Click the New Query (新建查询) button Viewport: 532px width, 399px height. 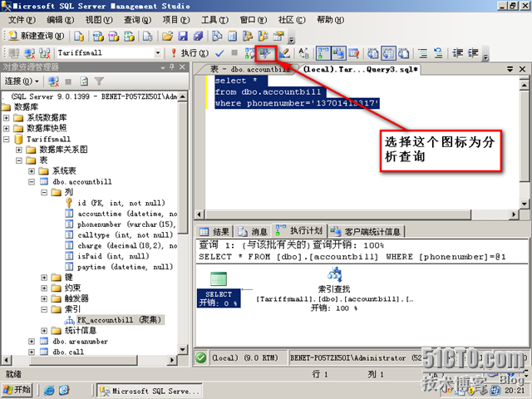point(37,36)
